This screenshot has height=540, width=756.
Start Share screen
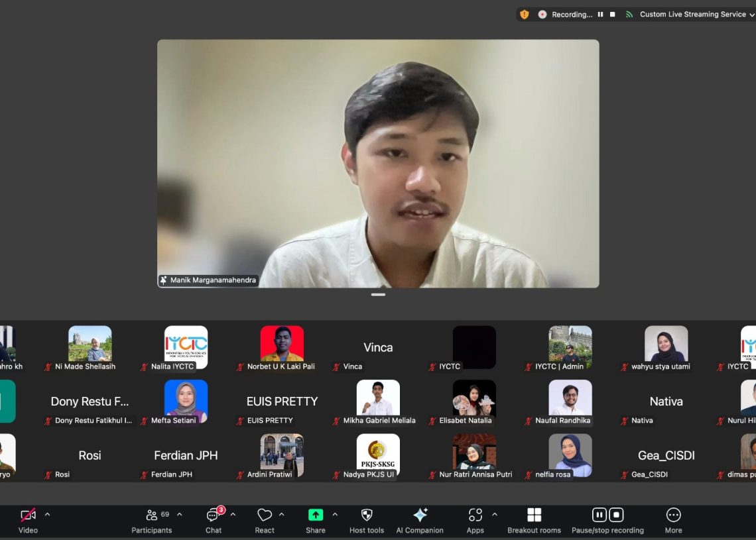(316, 520)
